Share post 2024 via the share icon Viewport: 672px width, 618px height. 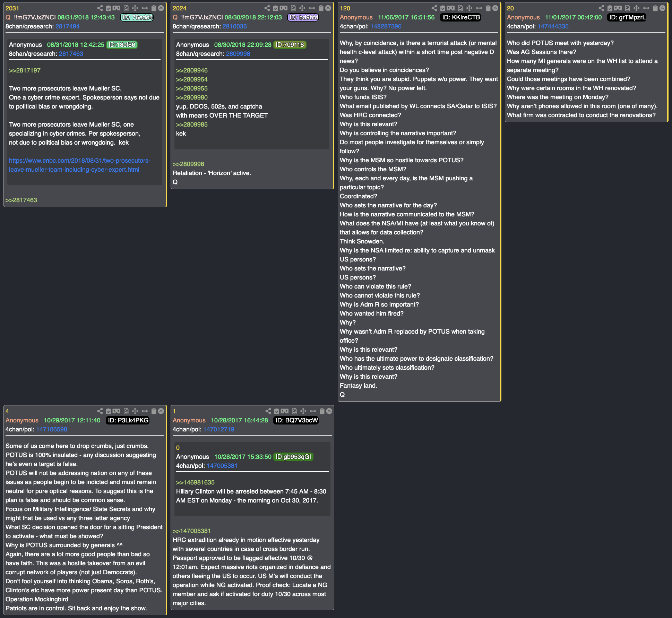[x=267, y=8]
